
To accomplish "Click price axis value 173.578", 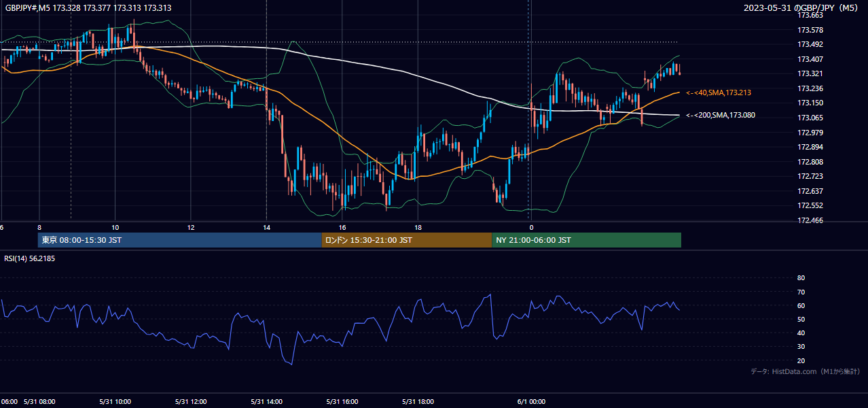I will click(810, 30).
